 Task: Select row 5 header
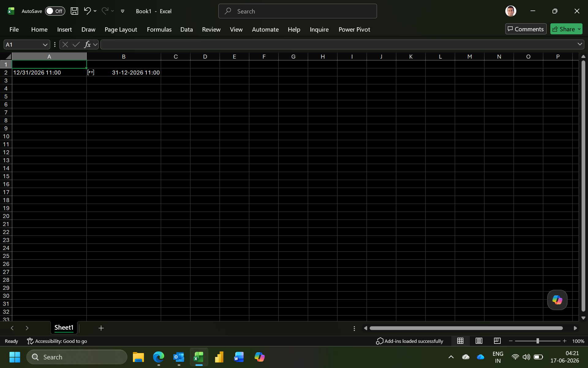point(6,96)
